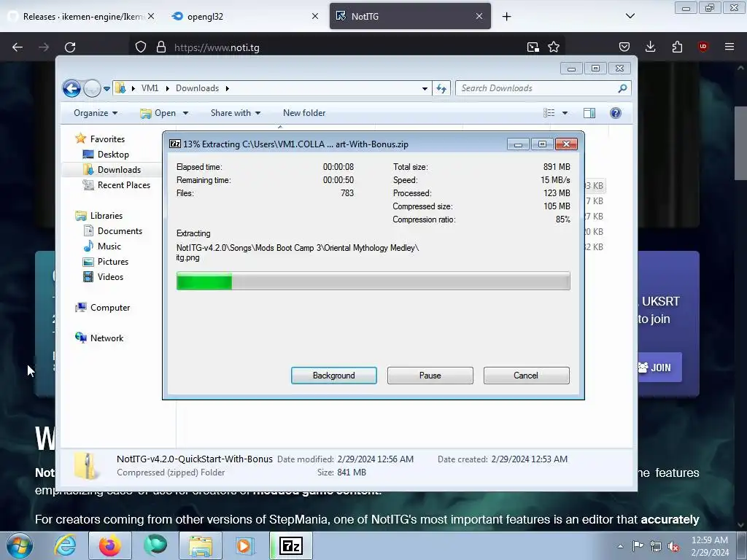Open the Share with menu
747x560 pixels.
[236, 113]
